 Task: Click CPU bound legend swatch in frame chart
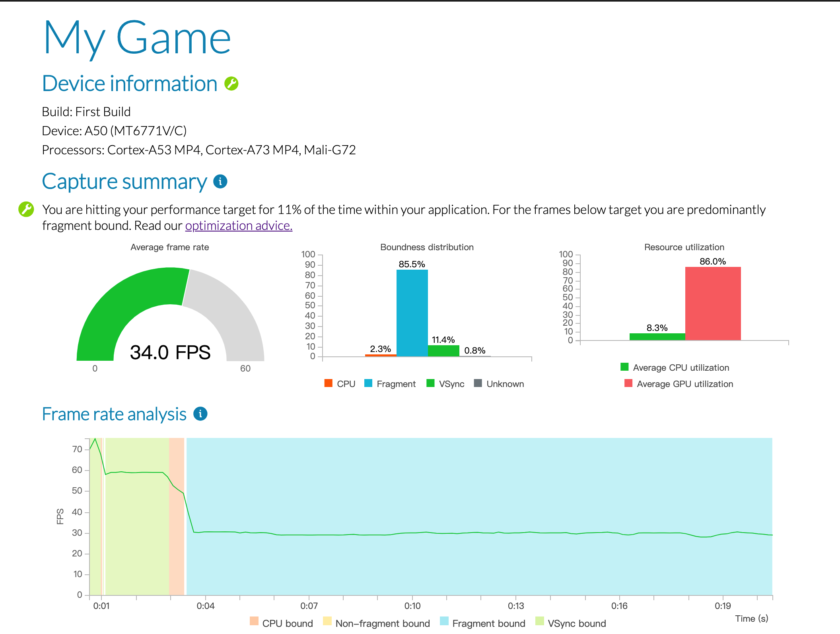click(x=254, y=622)
